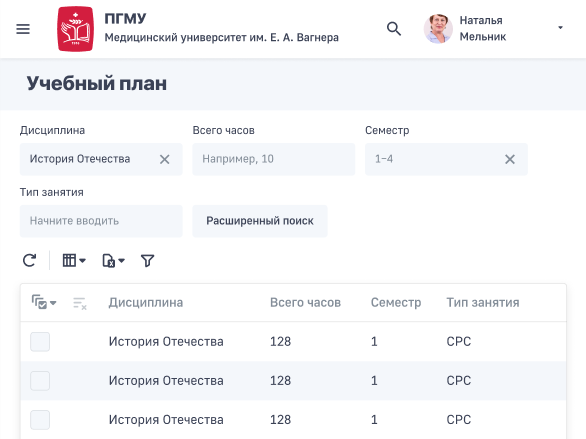This screenshot has height=439, width=586.
Task: Open Расширенный поиск advanced search
Action: 260,221
